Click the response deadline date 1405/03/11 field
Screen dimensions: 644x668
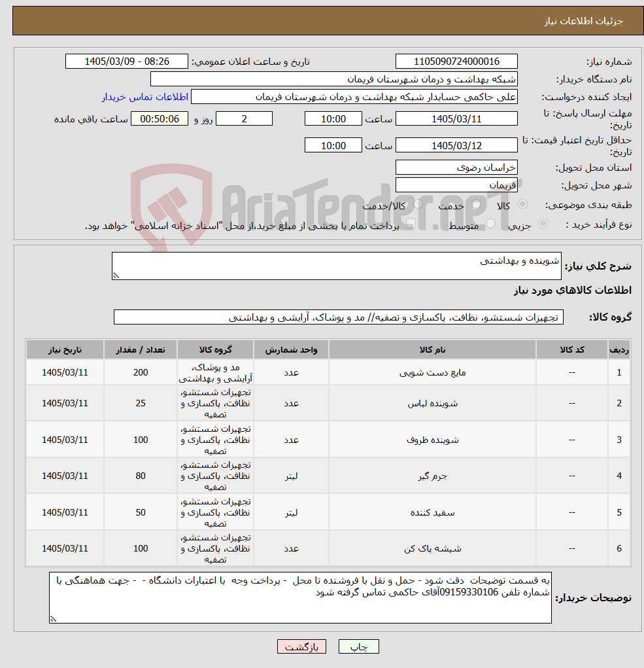click(x=456, y=119)
